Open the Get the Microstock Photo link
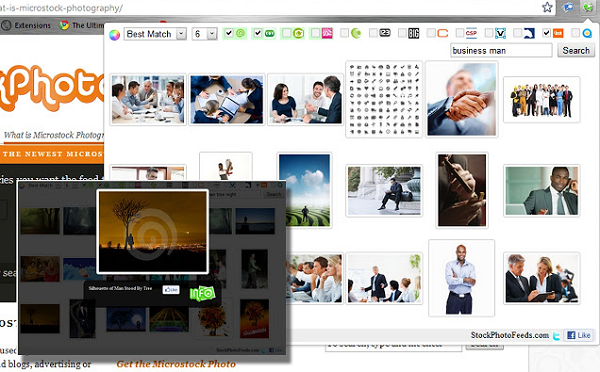 pos(176,364)
